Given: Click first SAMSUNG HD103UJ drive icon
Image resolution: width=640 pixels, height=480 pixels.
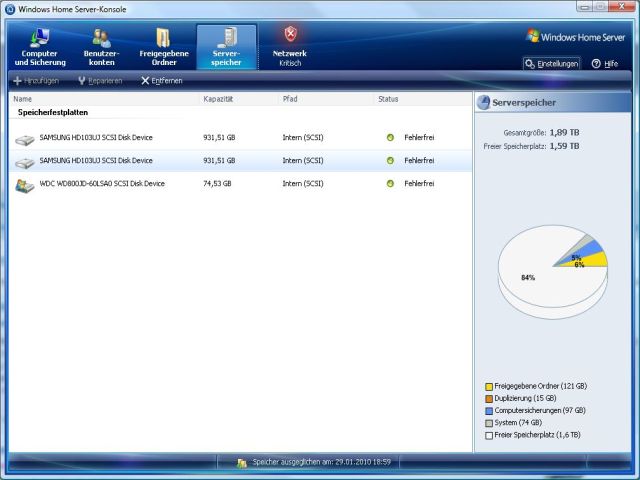Looking at the screenshot, I should point(25,140).
